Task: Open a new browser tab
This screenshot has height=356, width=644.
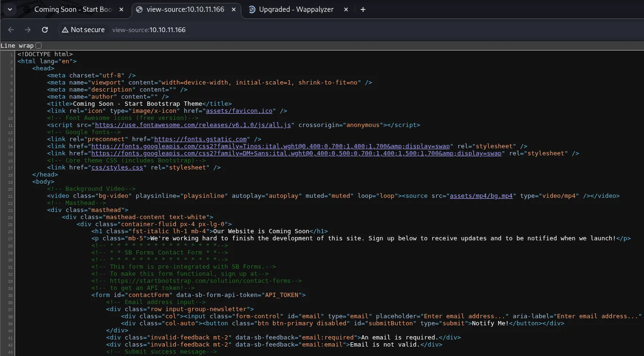Action: point(363,9)
